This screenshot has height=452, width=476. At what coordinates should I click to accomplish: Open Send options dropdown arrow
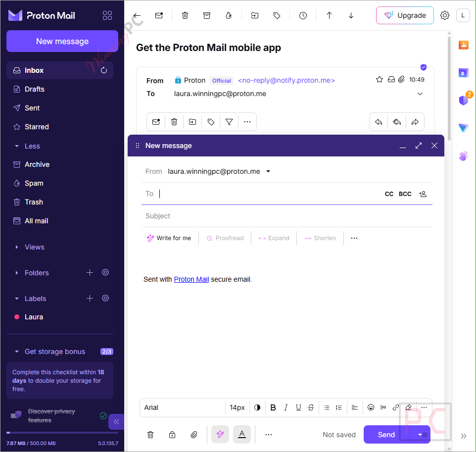(420, 435)
